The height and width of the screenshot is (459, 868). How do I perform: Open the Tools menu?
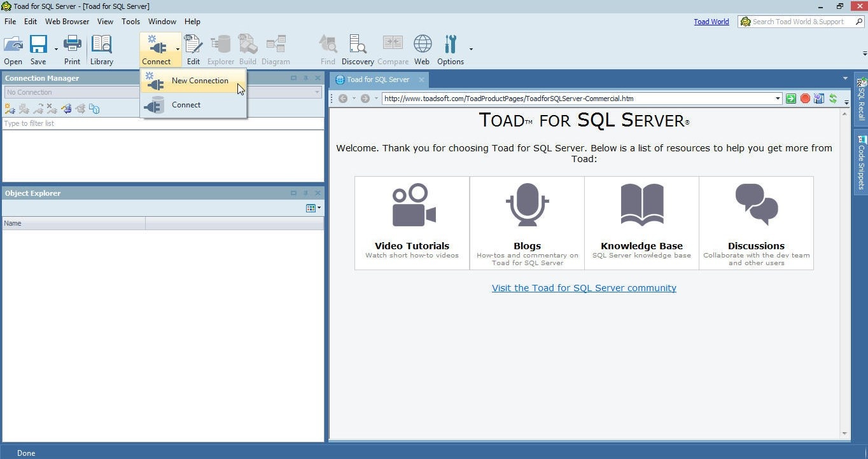click(x=130, y=21)
